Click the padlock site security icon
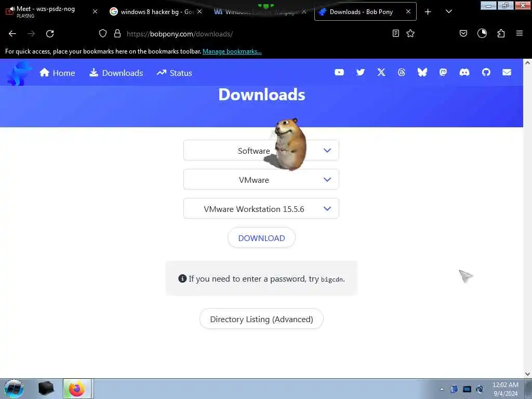 [x=117, y=33]
